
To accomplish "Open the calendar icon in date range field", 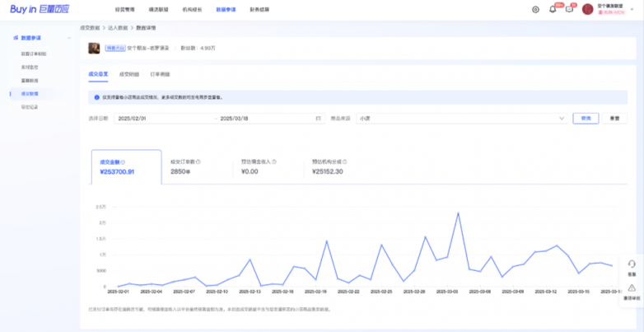I will click(x=318, y=119).
